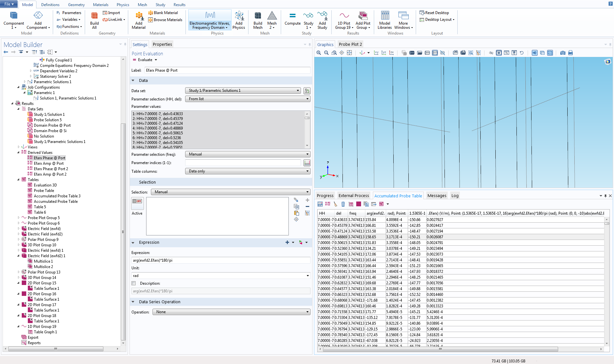Open the Results ribbon tab
The image size is (614, 364).
click(179, 4)
